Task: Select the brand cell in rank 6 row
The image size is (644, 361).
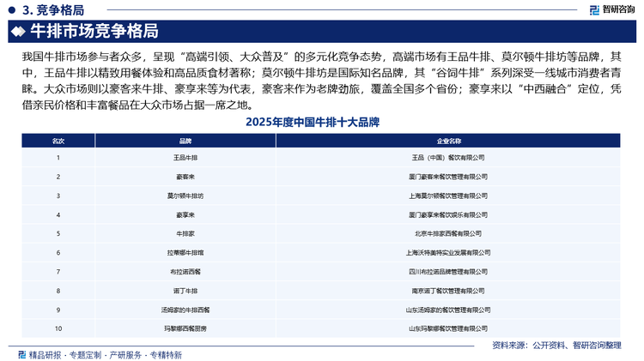Action: coord(185,253)
